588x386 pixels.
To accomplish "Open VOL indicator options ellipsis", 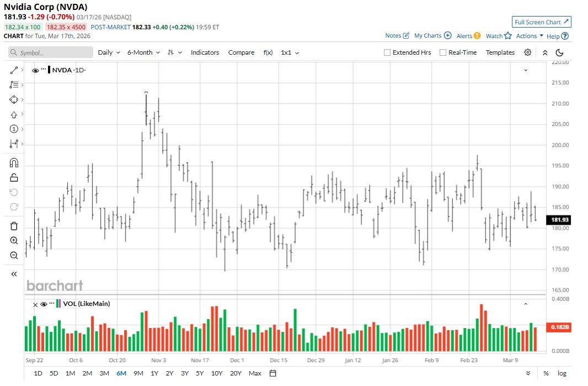I will click(52, 303).
